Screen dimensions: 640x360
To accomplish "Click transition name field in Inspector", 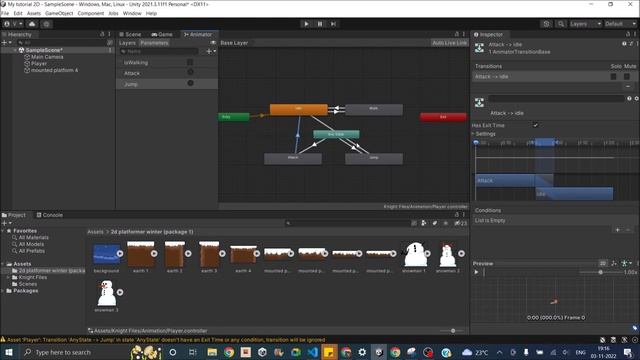I will 556,98.
